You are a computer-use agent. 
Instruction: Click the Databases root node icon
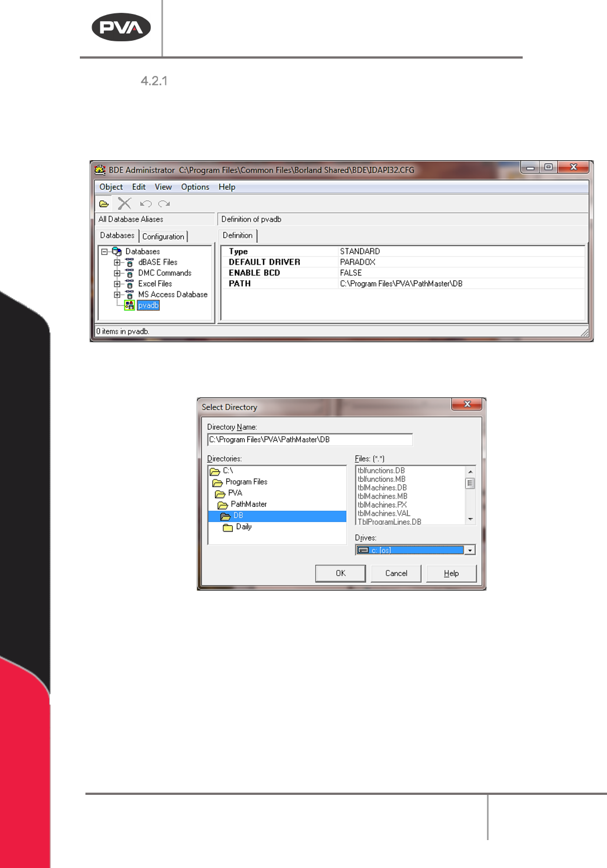pyautogui.click(x=117, y=251)
